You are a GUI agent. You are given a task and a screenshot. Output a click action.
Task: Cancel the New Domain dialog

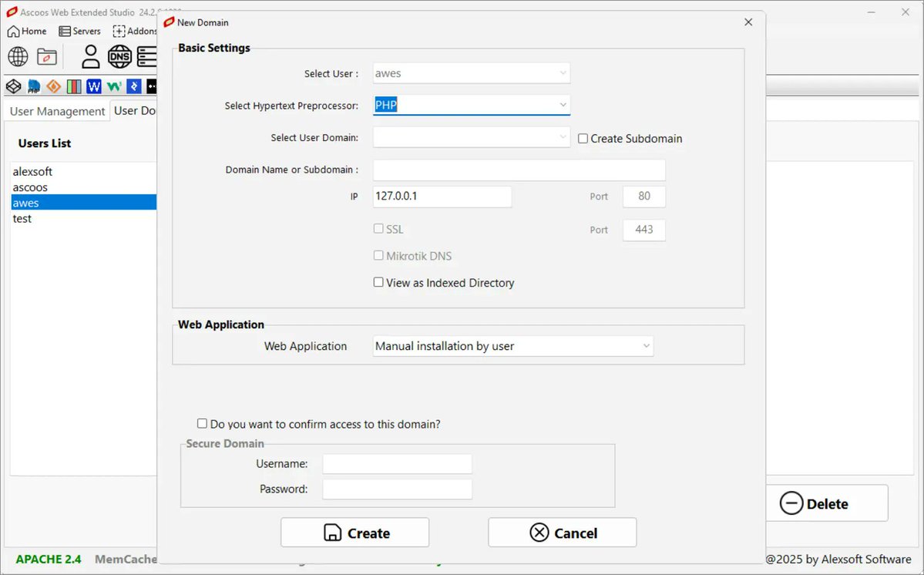tap(562, 532)
